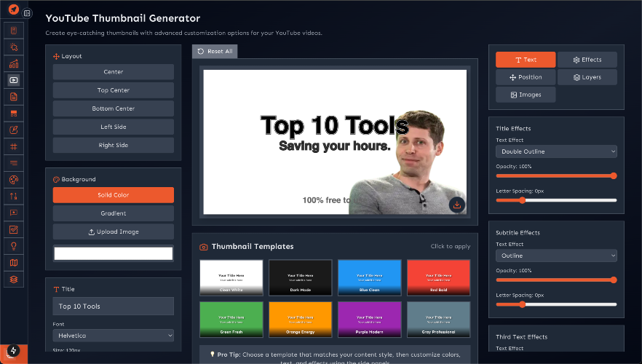642x364 pixels.
Task: Switch to the Effects tab
Action: tap(587, 60)
